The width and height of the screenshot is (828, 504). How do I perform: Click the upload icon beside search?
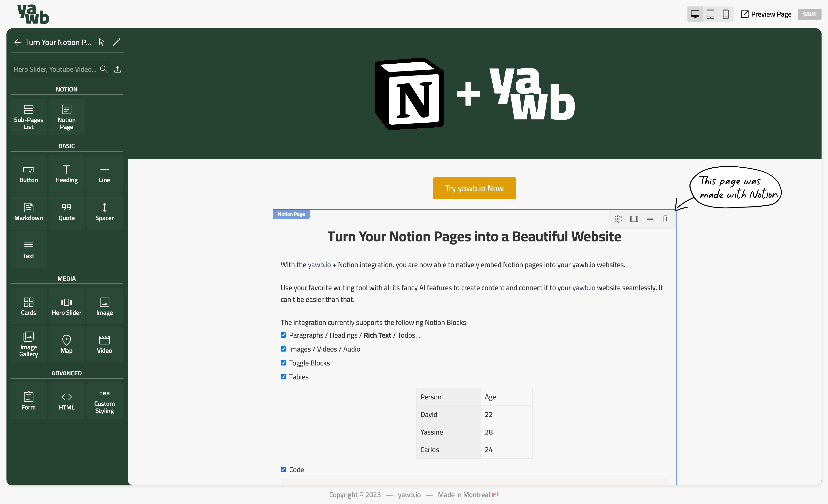[x=118, y=69]
